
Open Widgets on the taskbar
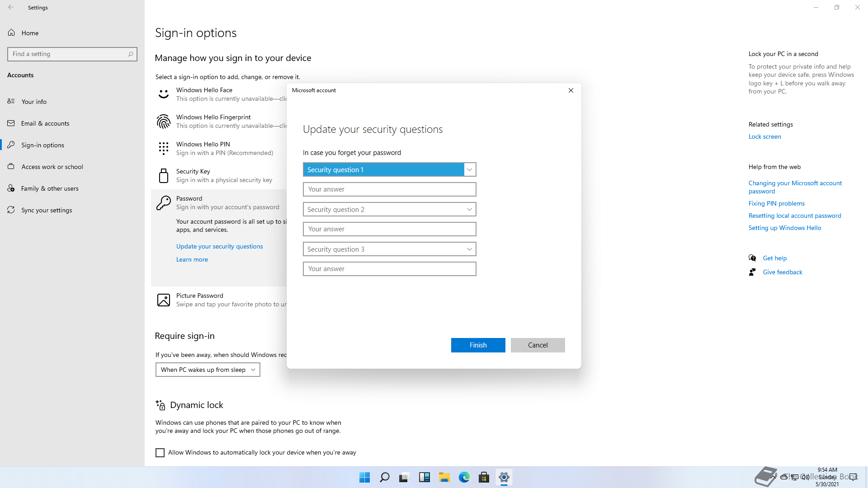pyautogui.click(x=424, y=477)
